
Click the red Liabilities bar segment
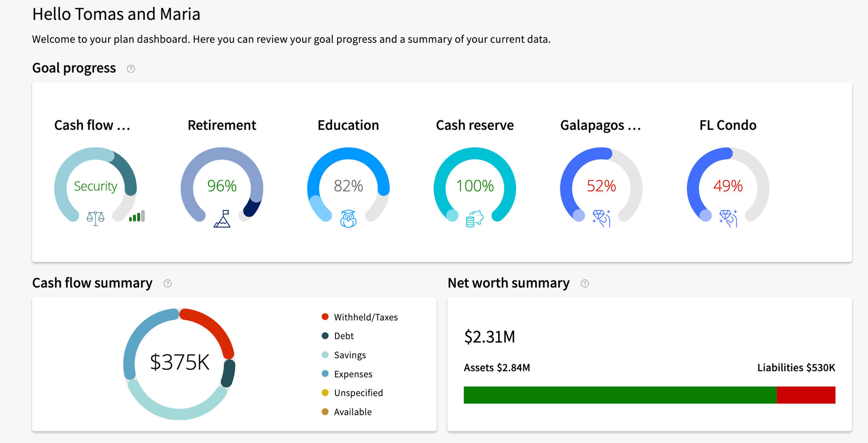pos(806,395)
